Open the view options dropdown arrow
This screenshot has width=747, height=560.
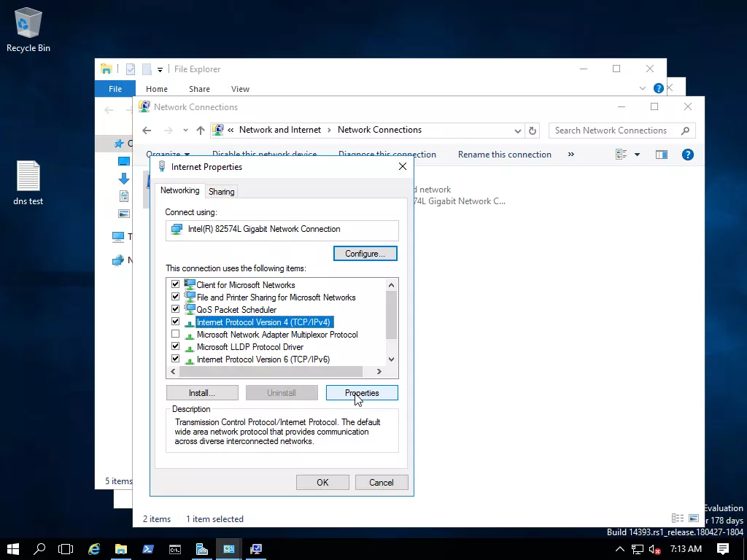tap(637, 155)
